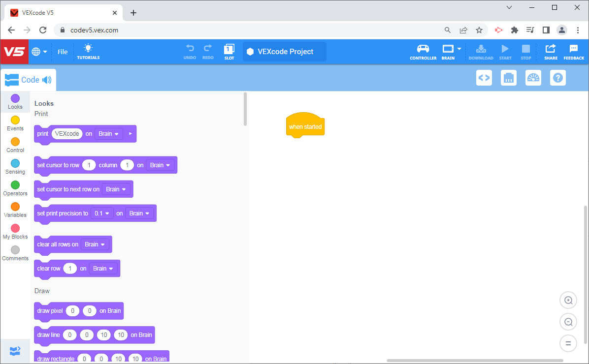Image resolution: width=589 pixels, height=364 pixels.
Task: Open the Help question mark icon
Action: coord(558,78)
